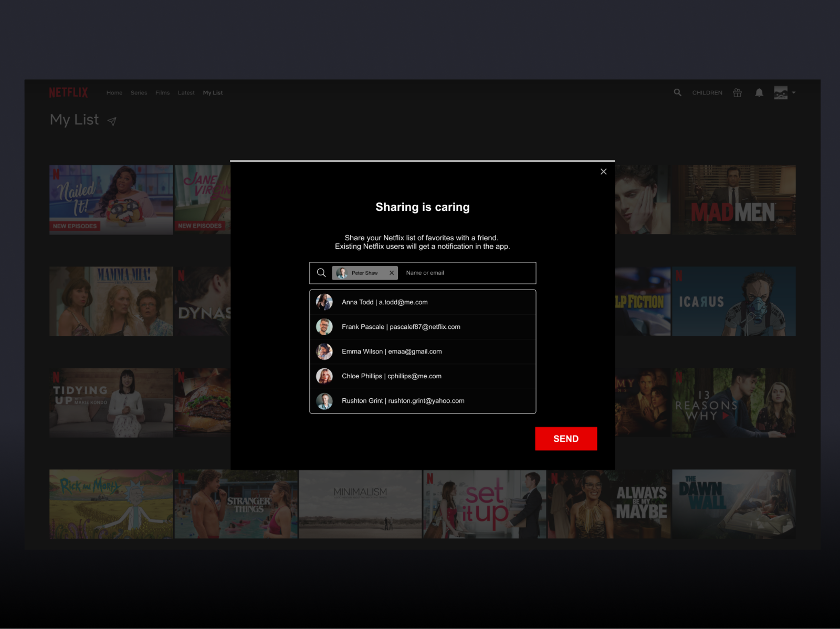Open the Mamma Mia! thumbnail
The width and height of the screenshot is (840, 629).
tap(111, 301)
